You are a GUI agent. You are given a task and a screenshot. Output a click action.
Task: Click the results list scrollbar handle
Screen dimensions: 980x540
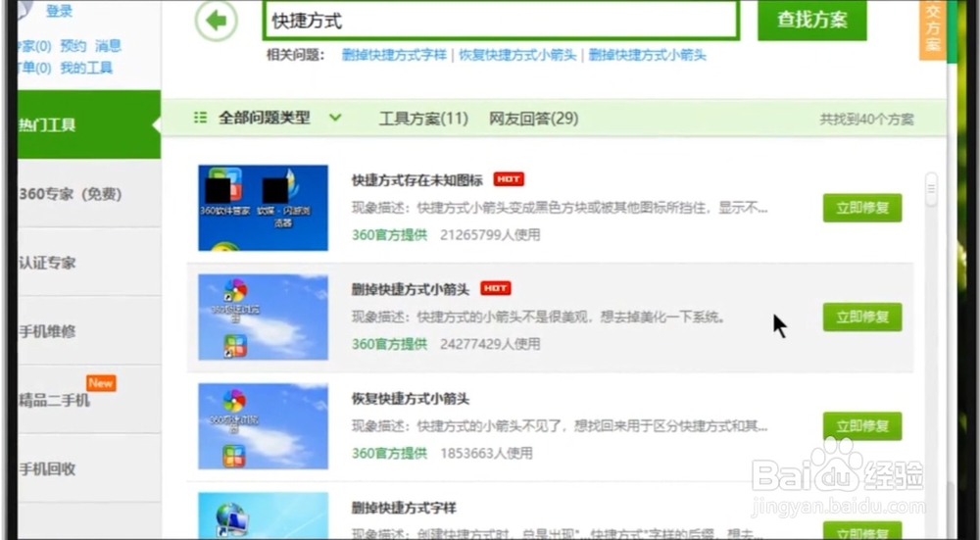931,189
